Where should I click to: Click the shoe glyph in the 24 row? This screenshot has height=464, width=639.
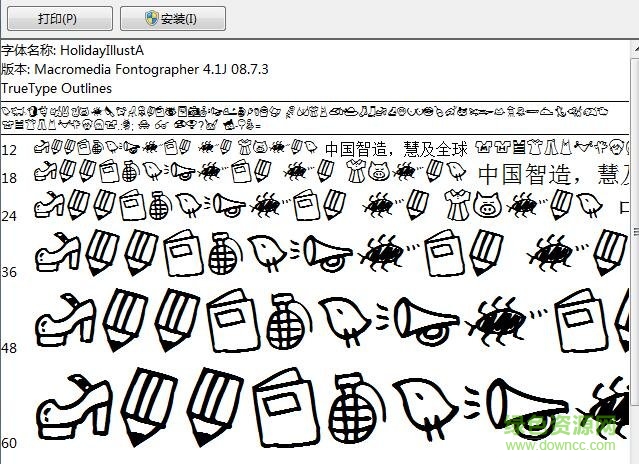(50, 205)
